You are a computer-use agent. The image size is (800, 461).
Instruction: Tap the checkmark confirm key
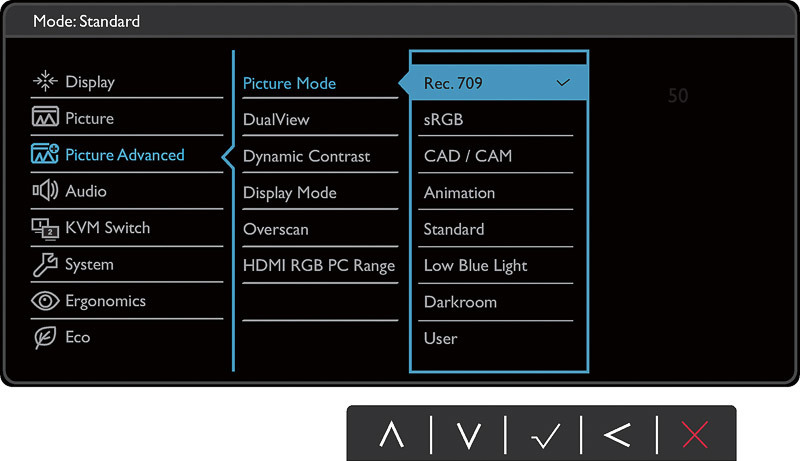tap(545, 435)
